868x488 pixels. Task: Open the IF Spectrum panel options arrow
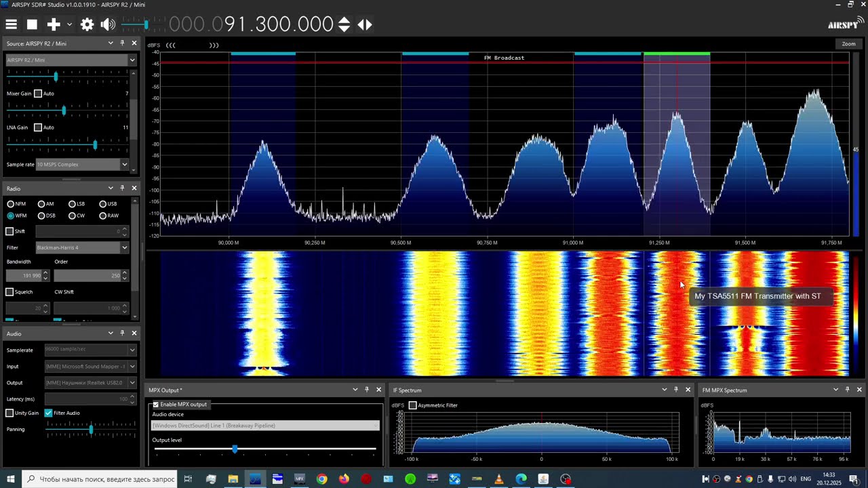click(665, 390)
